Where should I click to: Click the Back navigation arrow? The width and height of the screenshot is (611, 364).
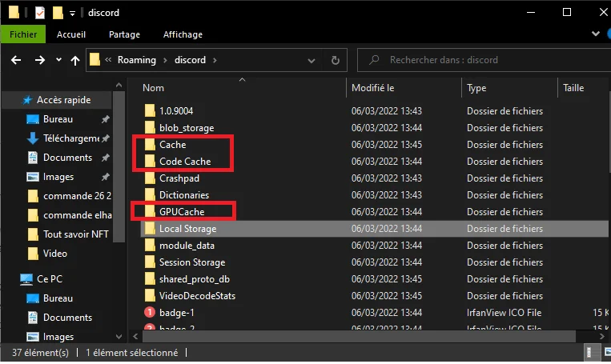pos(16,60)
